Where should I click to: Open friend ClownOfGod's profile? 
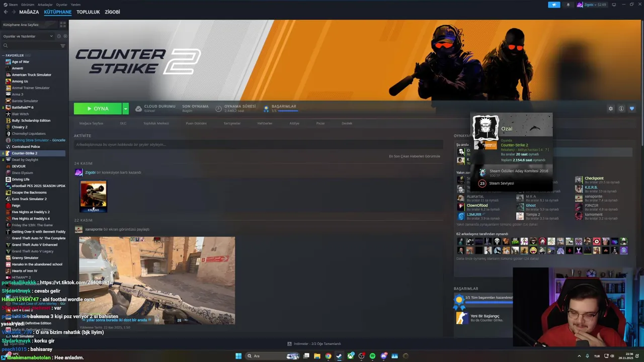point(477,206)
